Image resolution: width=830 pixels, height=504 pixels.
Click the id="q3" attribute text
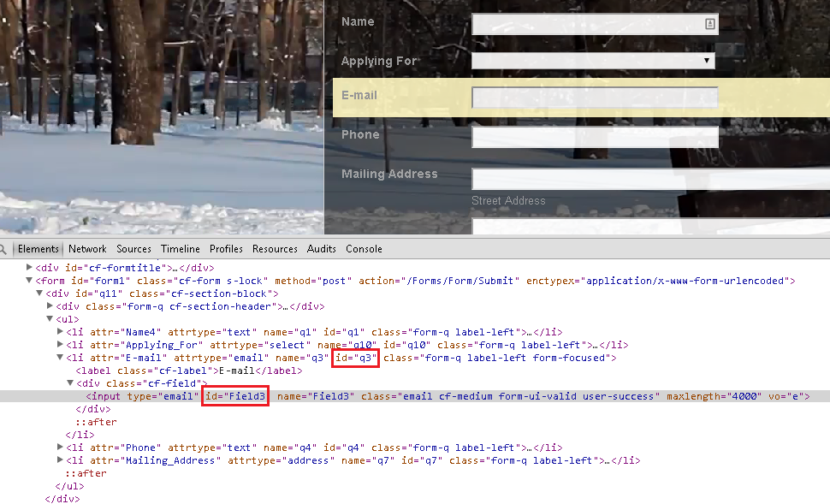[x=355, y=358]
